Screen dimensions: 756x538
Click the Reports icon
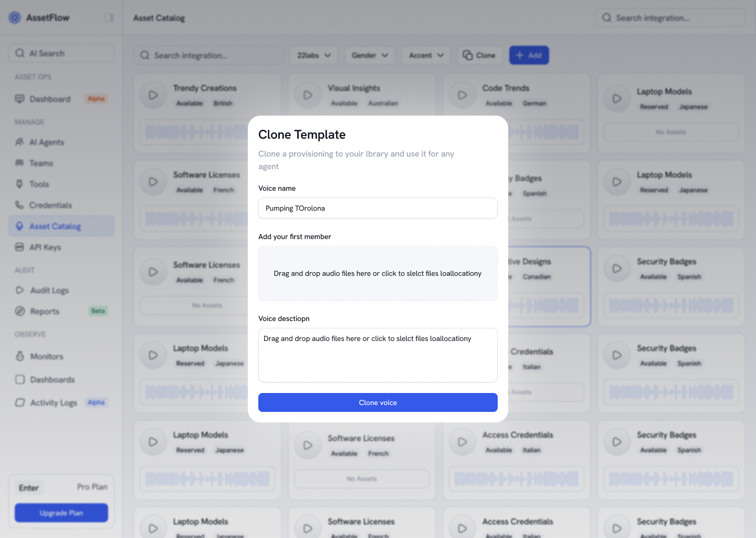coord(20,311)
